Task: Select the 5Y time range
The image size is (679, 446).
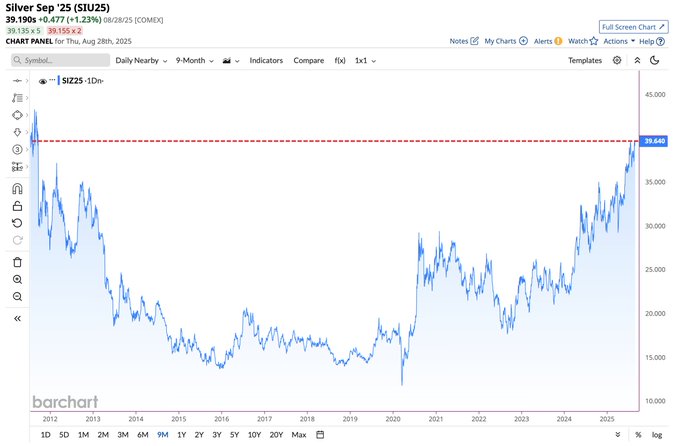Action: 234,435
